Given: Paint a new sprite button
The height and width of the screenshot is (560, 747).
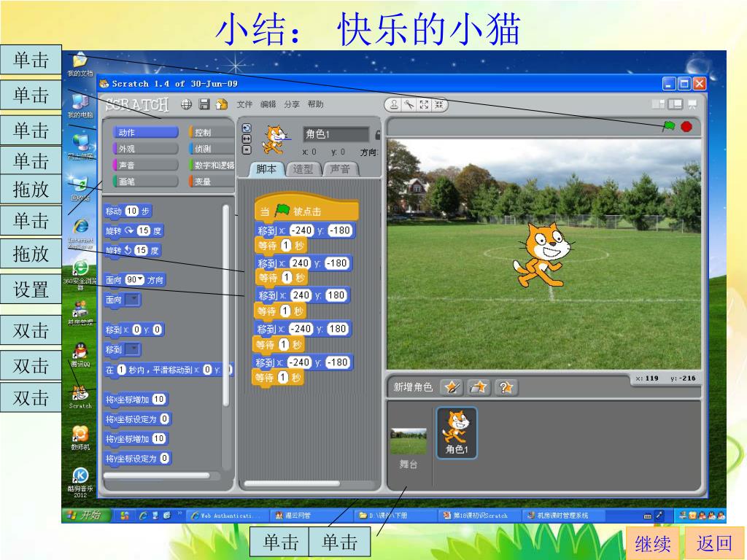Looking at the screenshot, I should [451, 387].
